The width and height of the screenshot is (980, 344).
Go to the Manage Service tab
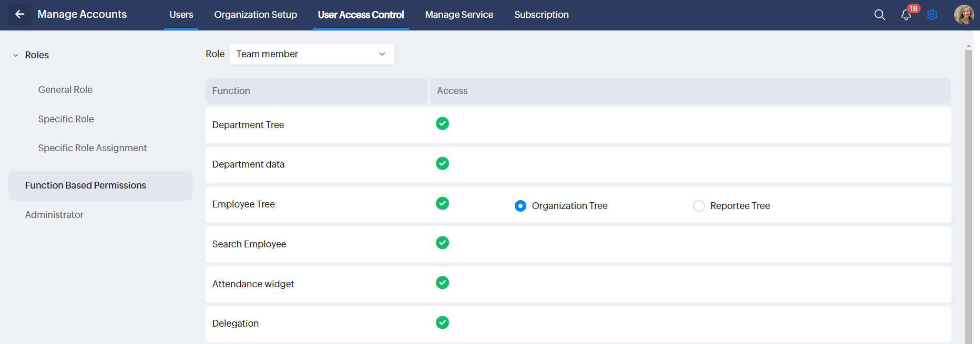coord(459,15)
